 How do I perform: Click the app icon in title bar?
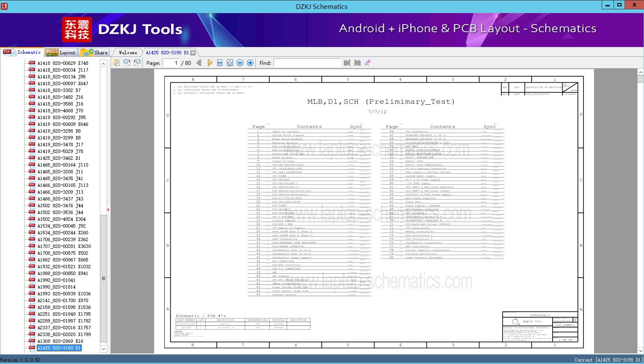click(4, 6)
